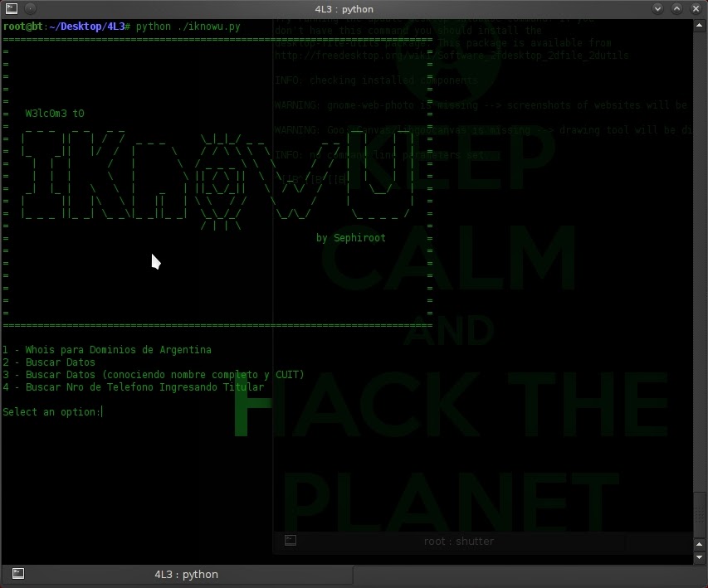Click '1 - Whois para Dominios de Argentina'

click(107, 350)
